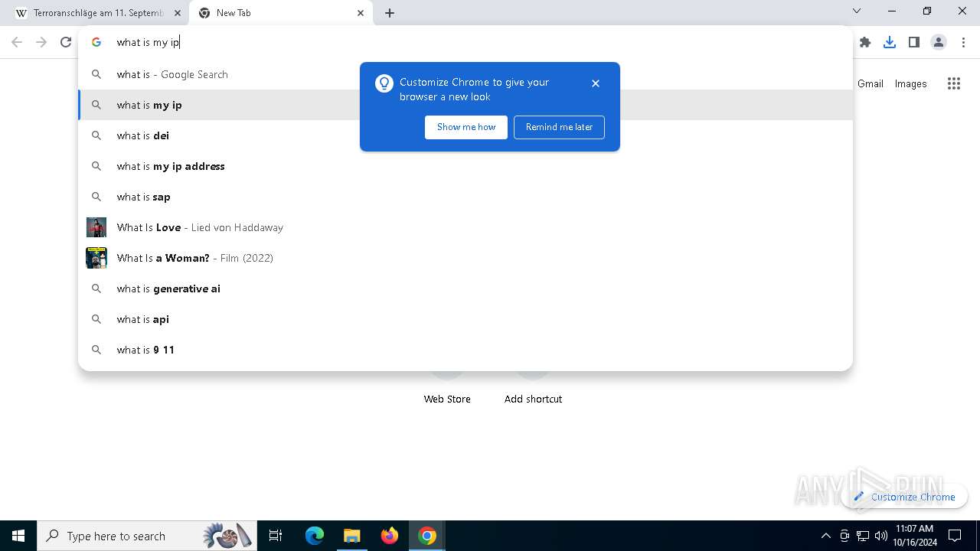Reload the page with the refresh icon
980x551 pixels.
(66, 43)
